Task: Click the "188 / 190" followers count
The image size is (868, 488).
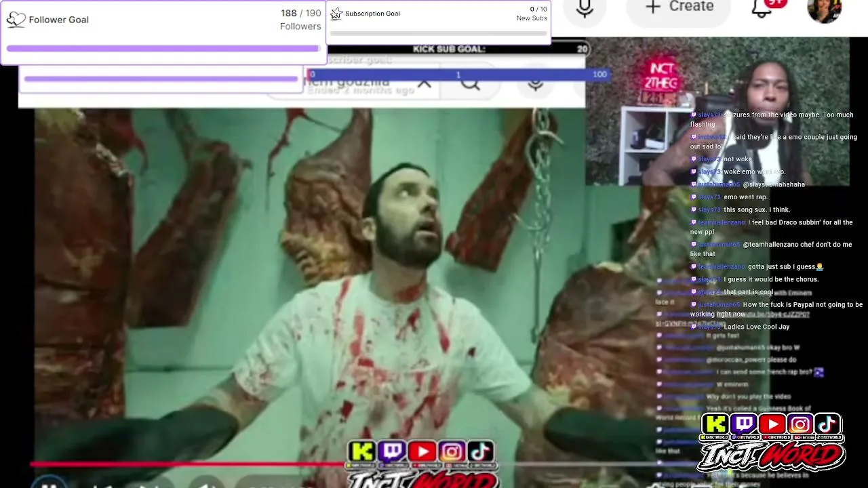Action: point(300,14)
